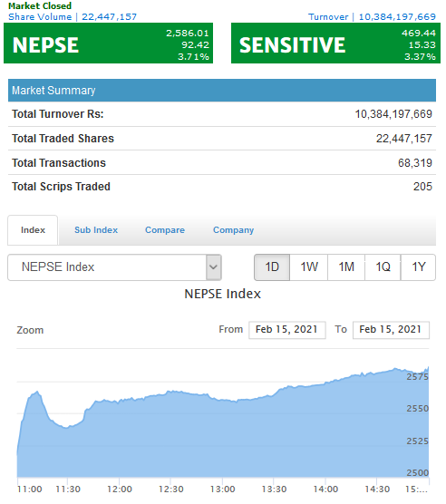This screenshot has height=504, width=446.
Task: Click the 2525 value axis label
Action: [417, 441]
